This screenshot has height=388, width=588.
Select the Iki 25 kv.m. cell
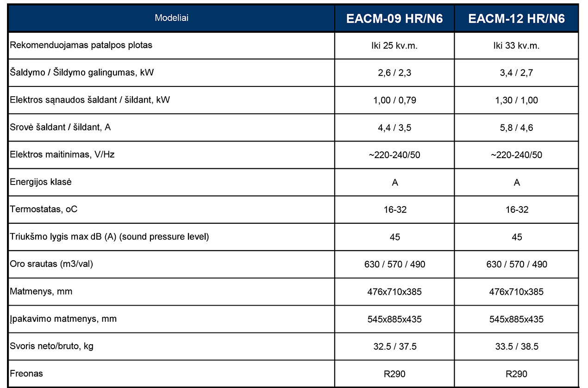[394, 45]
